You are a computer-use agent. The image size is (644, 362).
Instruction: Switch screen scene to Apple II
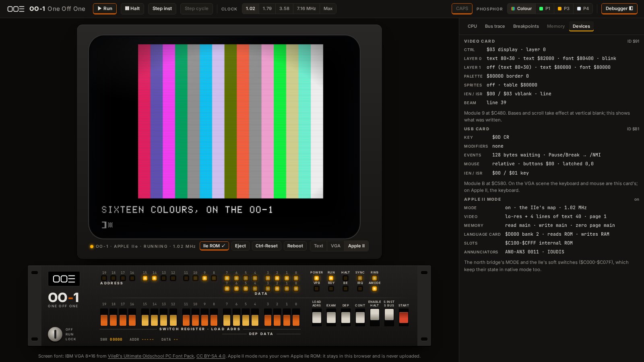(x=356, y=246)
